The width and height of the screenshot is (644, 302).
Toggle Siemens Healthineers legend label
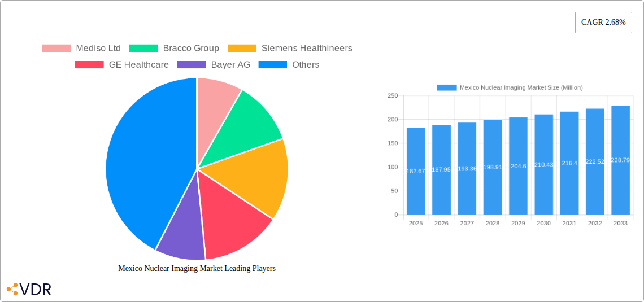point(307,49)
